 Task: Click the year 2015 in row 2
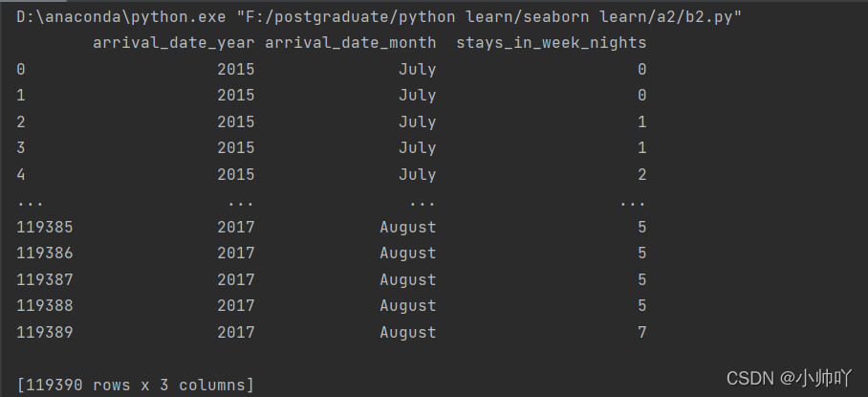pyautogui.click(x=236, y=121)
